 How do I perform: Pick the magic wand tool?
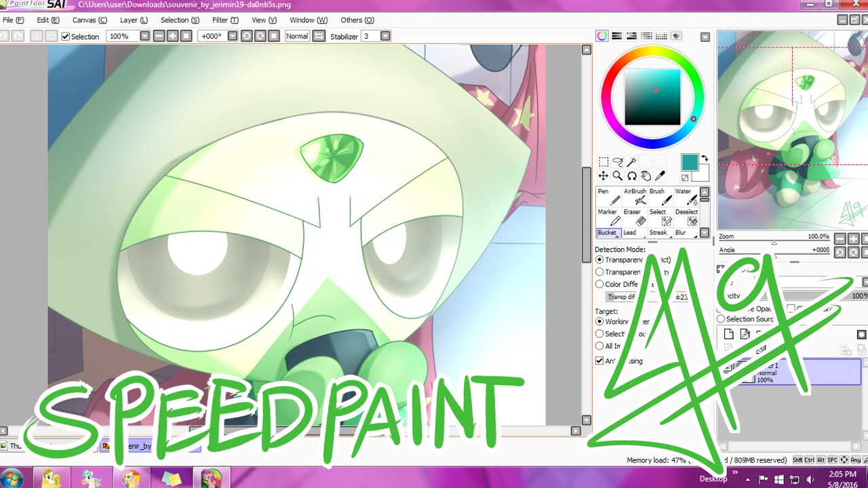coord(632,162)
